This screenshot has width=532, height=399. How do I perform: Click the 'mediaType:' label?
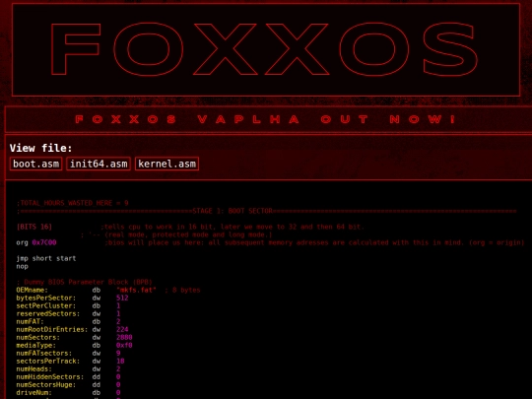point(36,346)
